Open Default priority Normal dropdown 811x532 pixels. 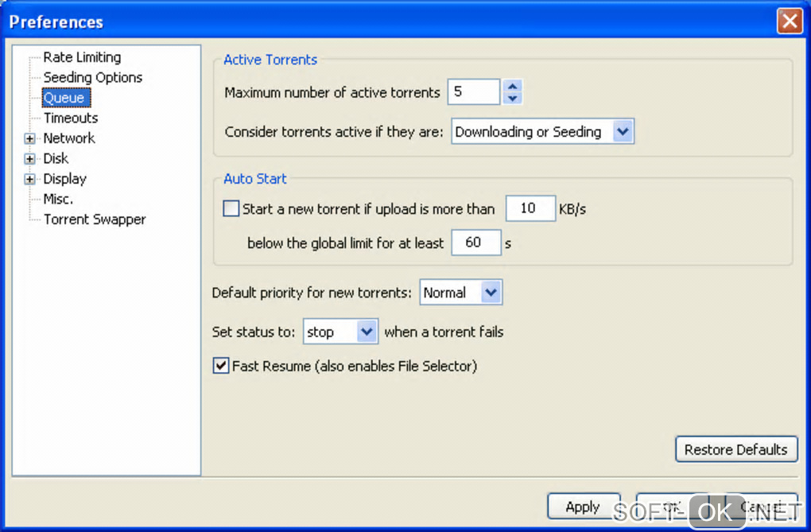coord(460,293)
